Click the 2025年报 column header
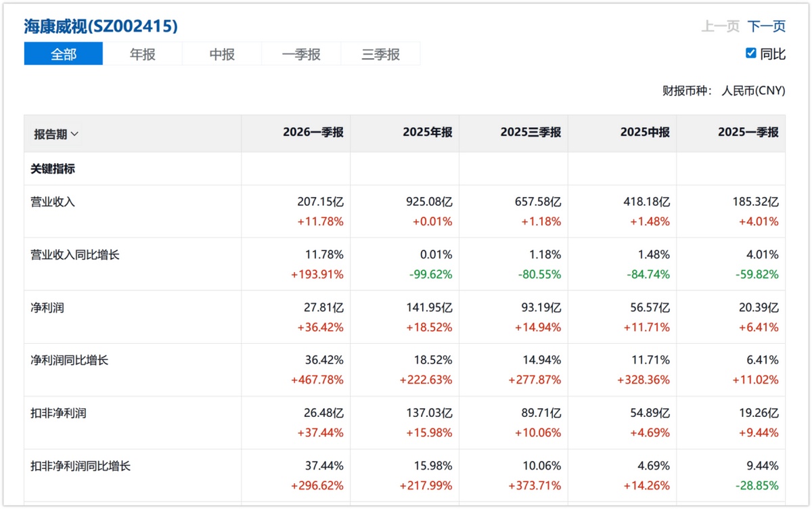 tap(427, 133)
